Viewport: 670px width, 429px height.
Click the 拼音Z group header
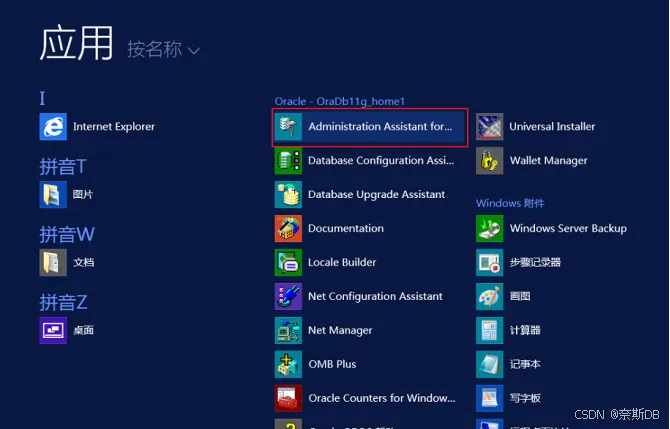point(63,302)
